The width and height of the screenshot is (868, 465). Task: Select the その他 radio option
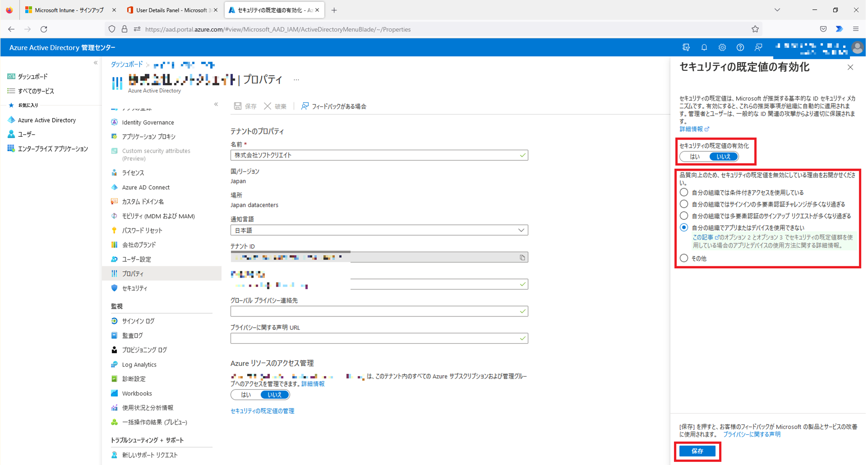(684, 258)
